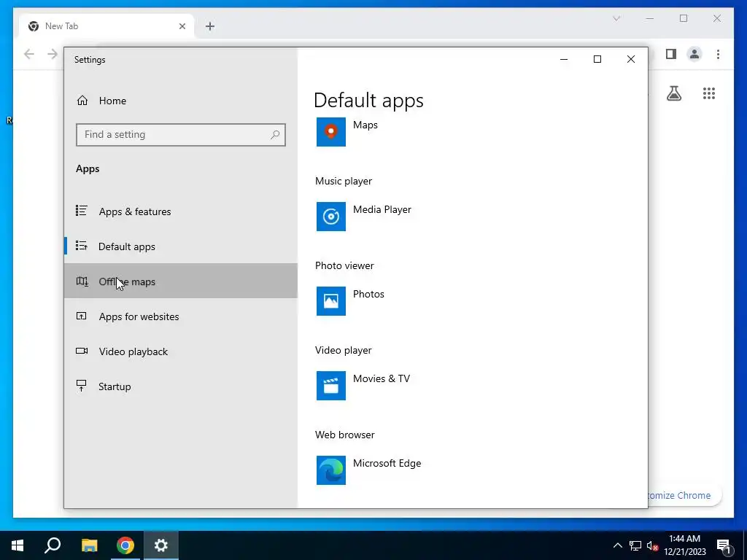Click Chrome's back arrow
Viewport: 747px width, 560px height.
click(29, 54)
